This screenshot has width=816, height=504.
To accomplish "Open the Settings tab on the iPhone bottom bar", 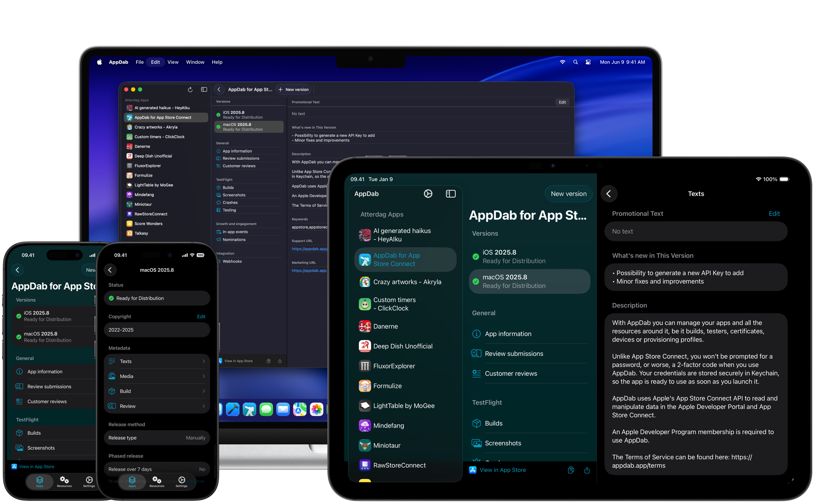I will click(x=182, y=482).
